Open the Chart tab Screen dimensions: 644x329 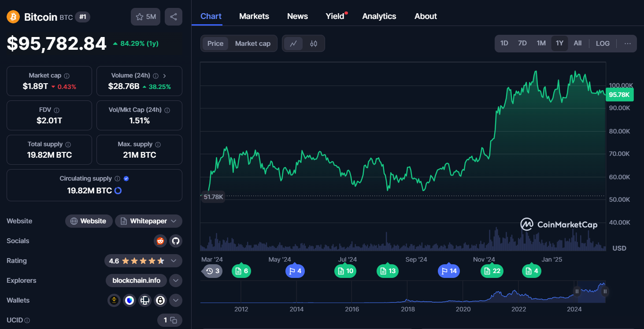tap(211, 16)
